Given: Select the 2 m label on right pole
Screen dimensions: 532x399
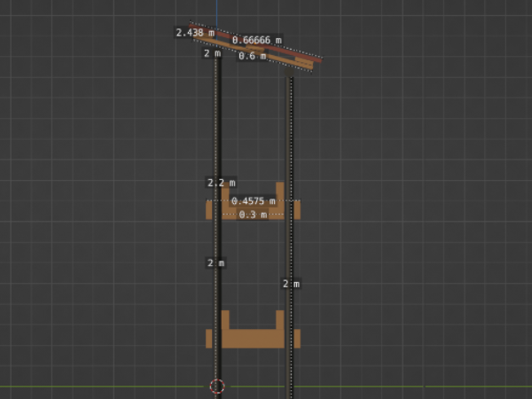Looking at the screenshot, I should pos(291,284).
